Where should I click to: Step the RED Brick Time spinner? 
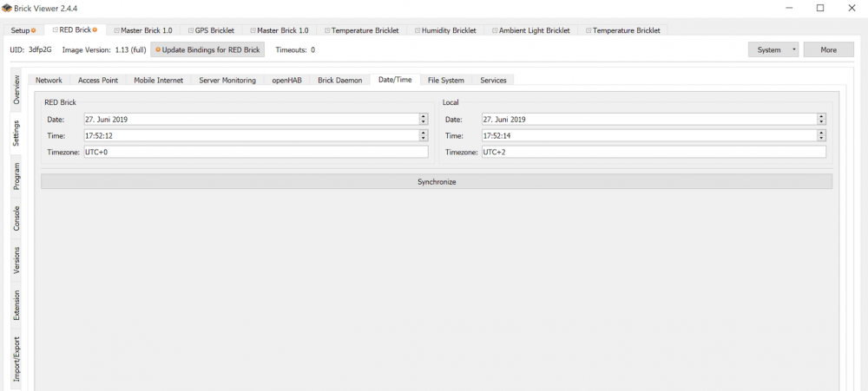424,136
